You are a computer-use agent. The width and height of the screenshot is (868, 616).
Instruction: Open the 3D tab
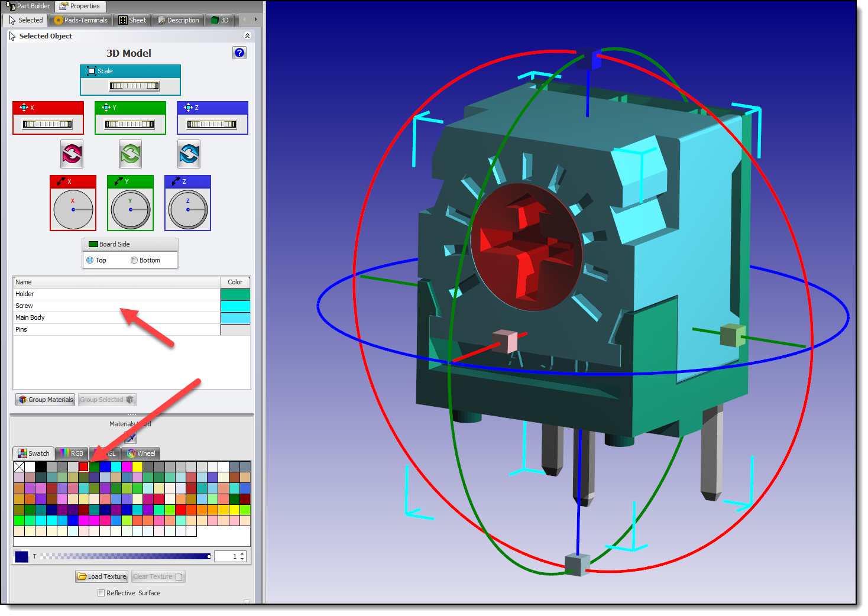pyautogui.click(x=220, y=20)
